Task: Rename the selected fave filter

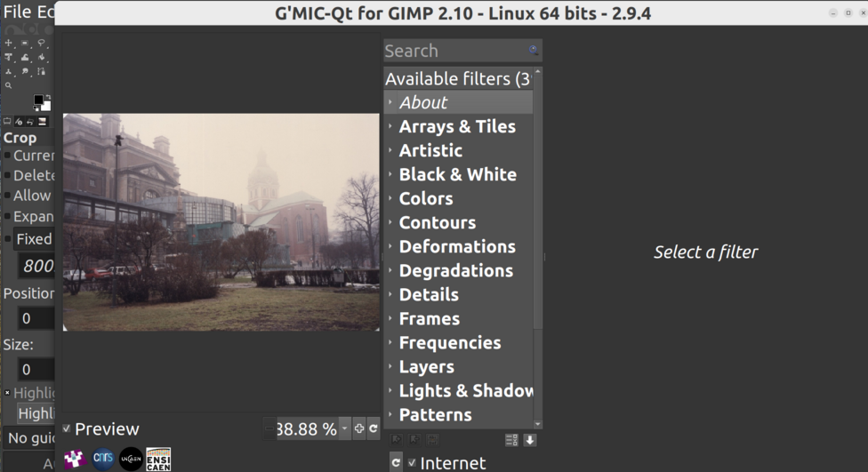Action: [x=432, y=440]
